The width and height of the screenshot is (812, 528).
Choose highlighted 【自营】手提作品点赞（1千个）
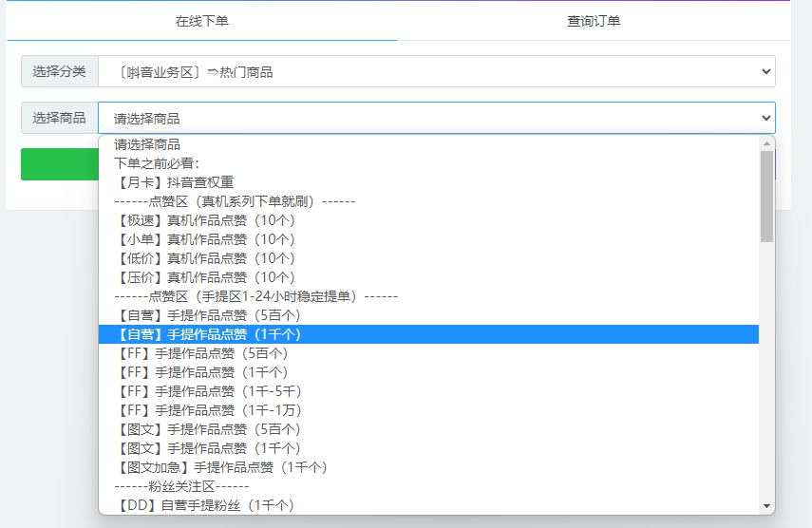coord(210,334)
